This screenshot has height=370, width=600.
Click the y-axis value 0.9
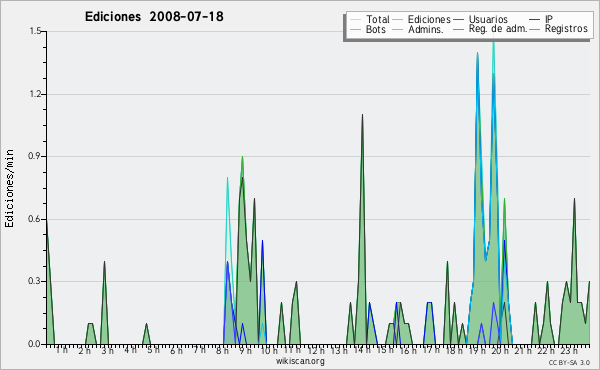point(34,156)
